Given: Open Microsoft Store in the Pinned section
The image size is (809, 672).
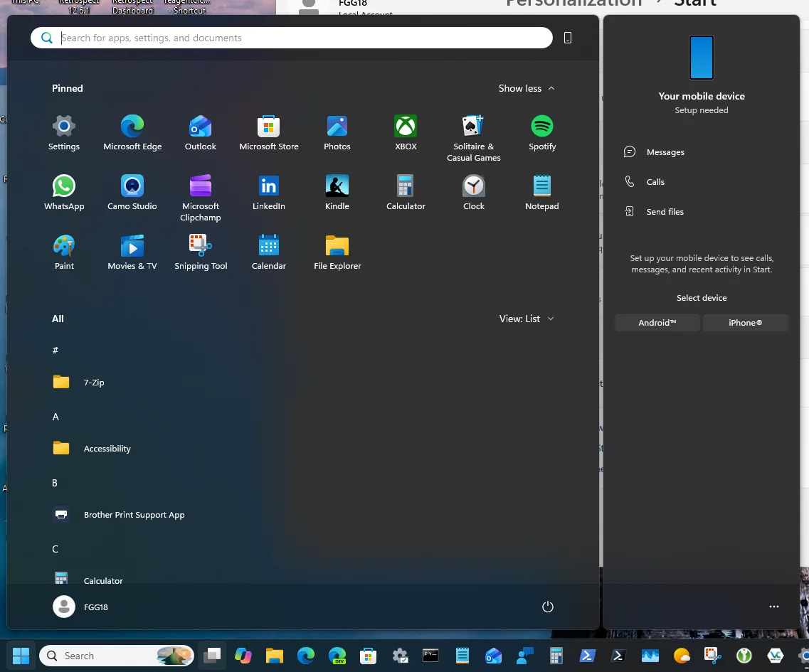Looking at the screenshot, I should pyautogui.click(x=268, y=133).
